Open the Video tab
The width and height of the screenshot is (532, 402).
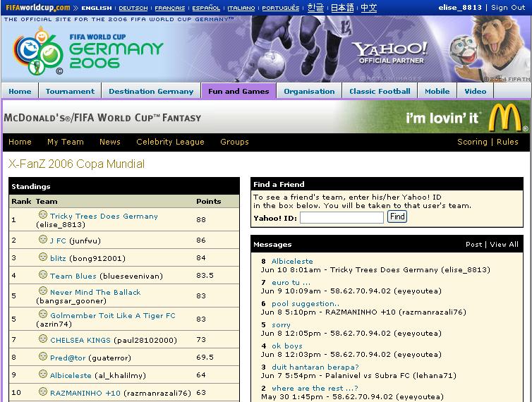click(x=475, y=91)
